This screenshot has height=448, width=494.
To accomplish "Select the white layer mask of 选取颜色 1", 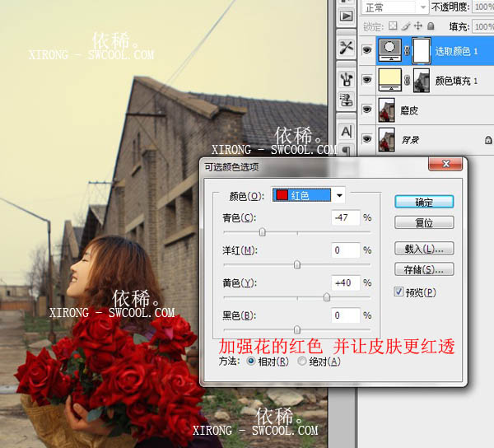I will (420, 51).
